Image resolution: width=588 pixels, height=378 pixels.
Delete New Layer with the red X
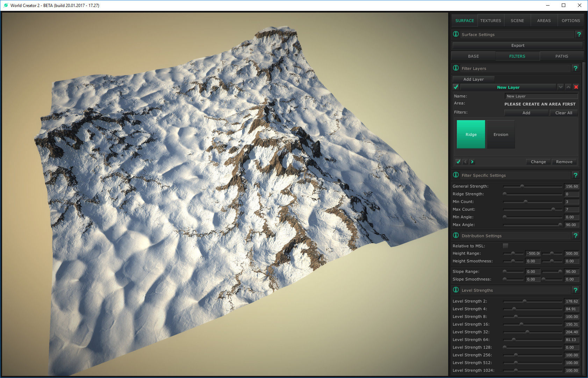click(576, 87)
